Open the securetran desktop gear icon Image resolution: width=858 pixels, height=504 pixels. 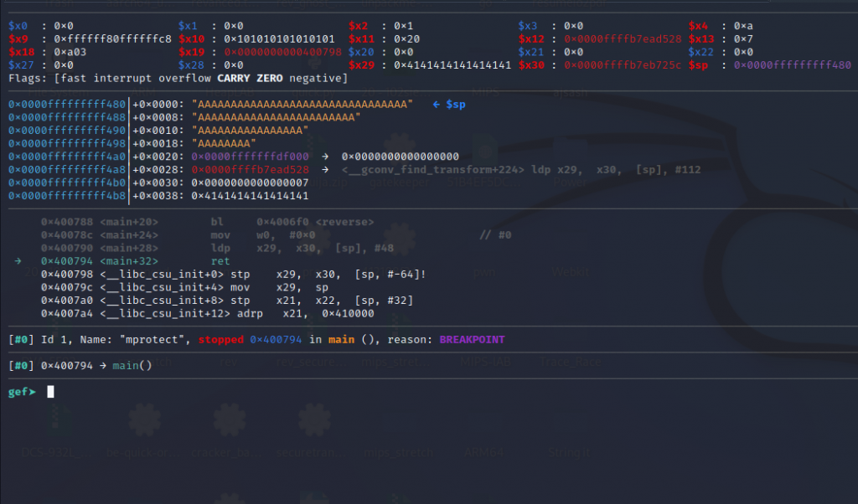coord(316,421)
